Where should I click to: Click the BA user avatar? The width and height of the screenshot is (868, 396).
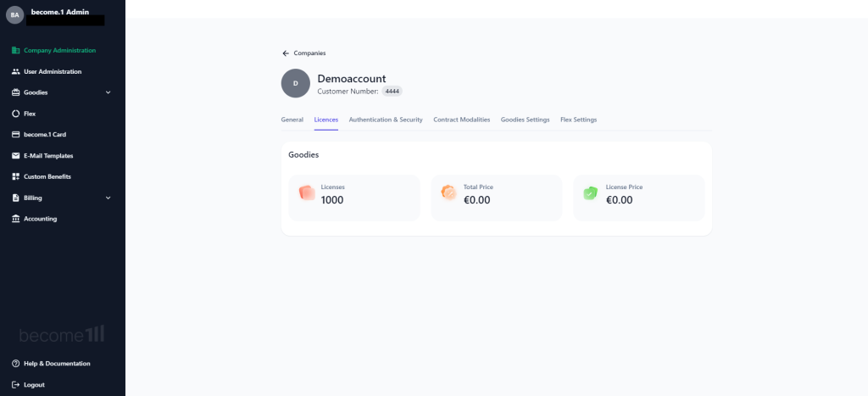15,15
